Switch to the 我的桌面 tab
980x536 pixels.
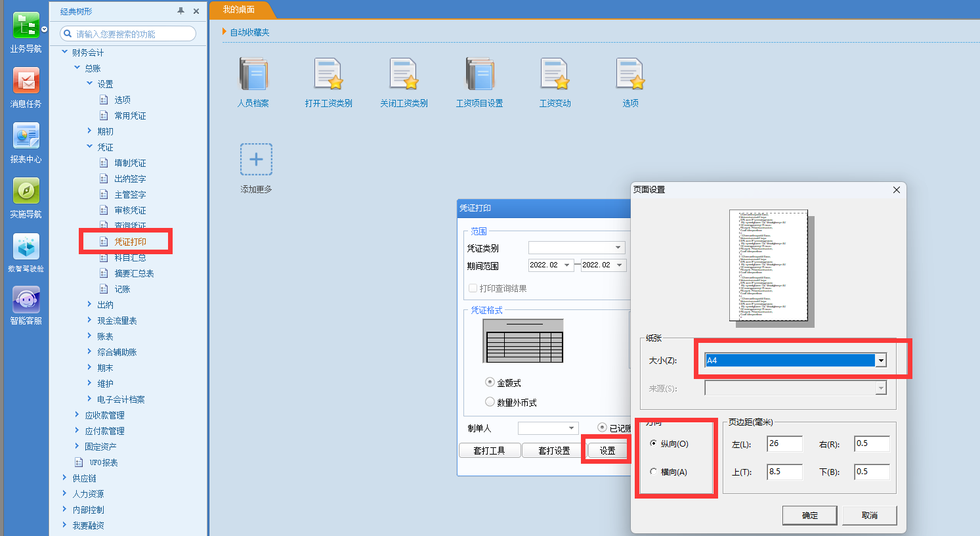pos(239,9)
